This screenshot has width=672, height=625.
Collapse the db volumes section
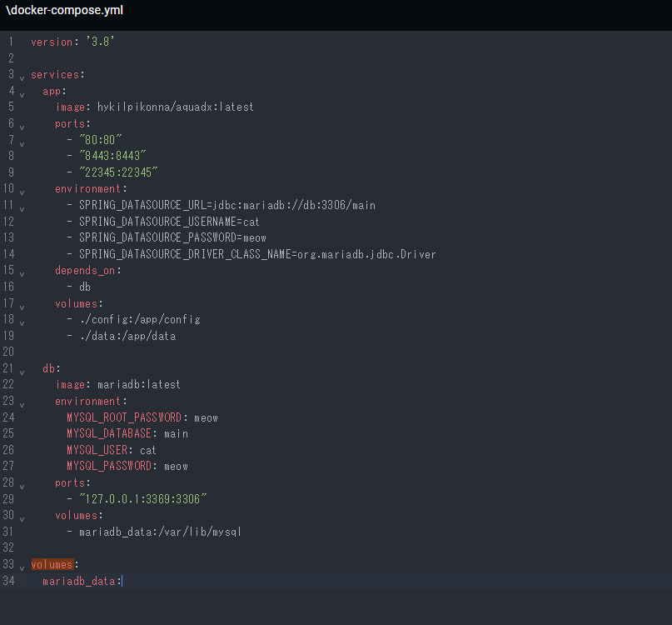21,518
